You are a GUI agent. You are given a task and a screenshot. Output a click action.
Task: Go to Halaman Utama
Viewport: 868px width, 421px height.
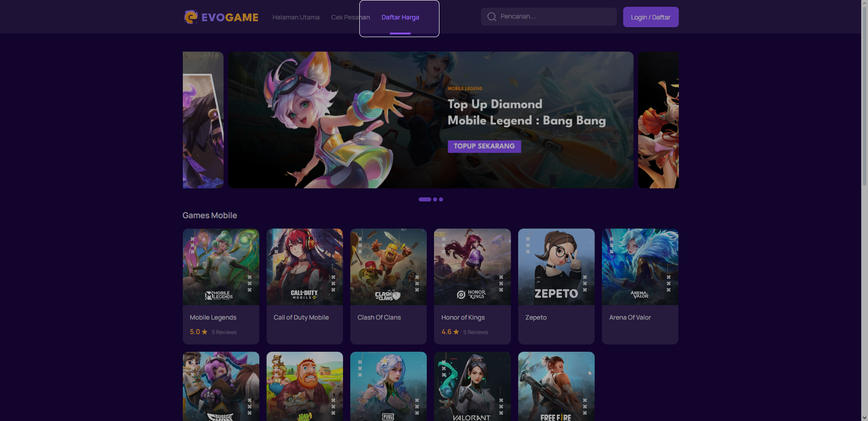pyautogui.click(x=296, y=17)
